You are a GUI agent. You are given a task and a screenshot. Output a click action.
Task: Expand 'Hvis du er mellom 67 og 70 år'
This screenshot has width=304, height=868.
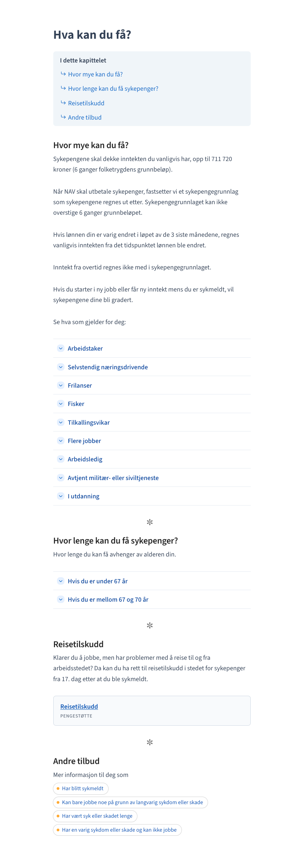pyautogui.click(x=108, y=599)
